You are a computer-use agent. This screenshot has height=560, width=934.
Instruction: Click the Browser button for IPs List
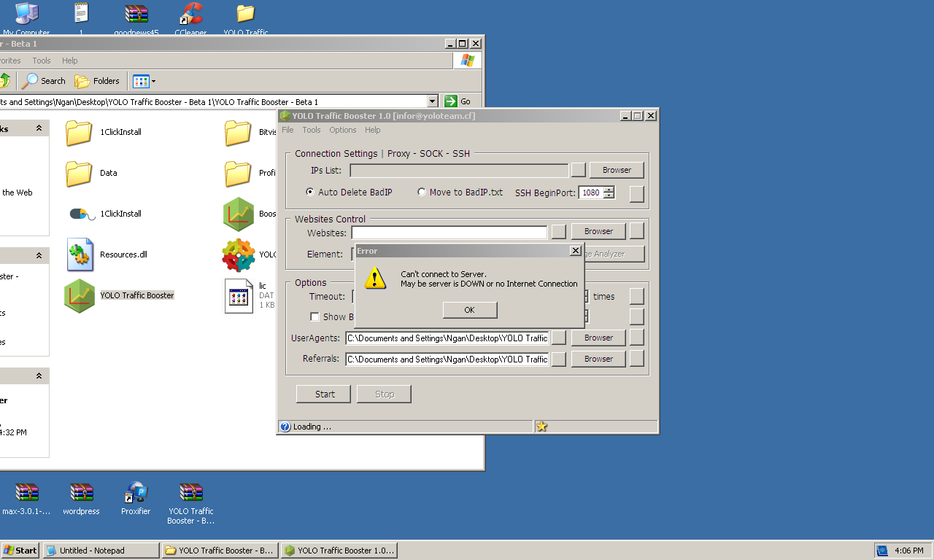(617, 170)
